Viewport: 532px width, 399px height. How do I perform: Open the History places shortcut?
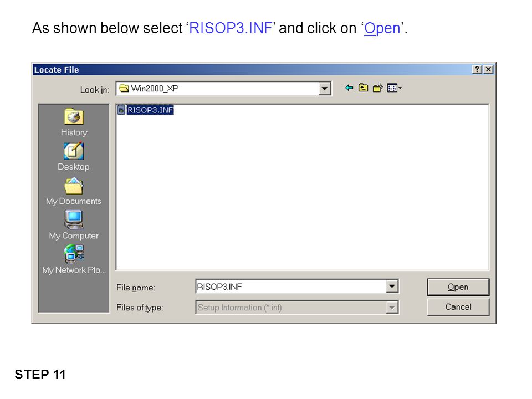click(74, 122)
